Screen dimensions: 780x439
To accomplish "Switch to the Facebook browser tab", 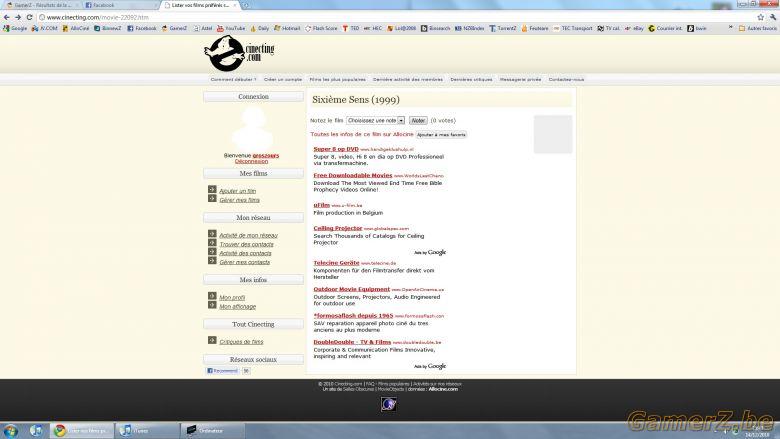I will (x=119, y=5).
